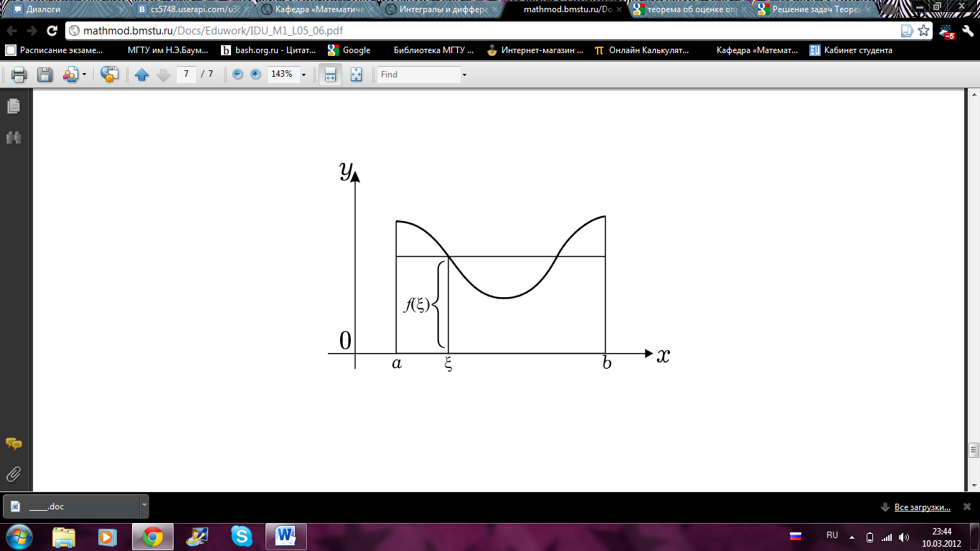Open bash.org.ru bookmark

pyautogui.click(x=270, y=50)
